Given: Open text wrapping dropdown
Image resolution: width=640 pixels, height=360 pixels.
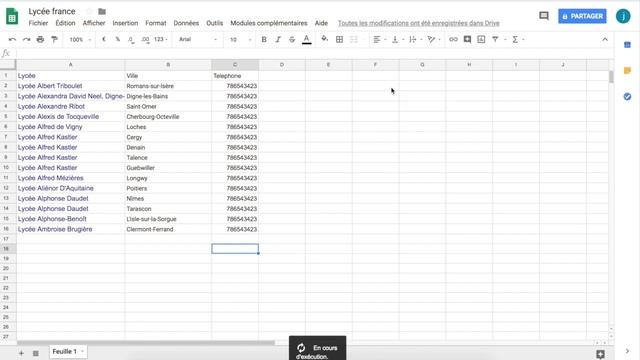Looking at the screenshot, I should point(415,40).
